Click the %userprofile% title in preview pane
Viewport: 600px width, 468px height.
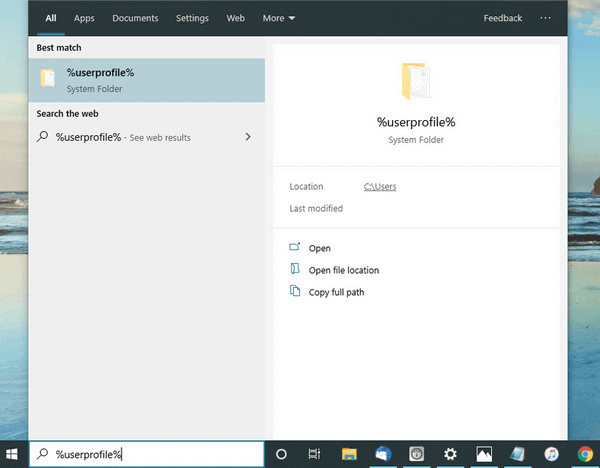(x=416, y=122)
